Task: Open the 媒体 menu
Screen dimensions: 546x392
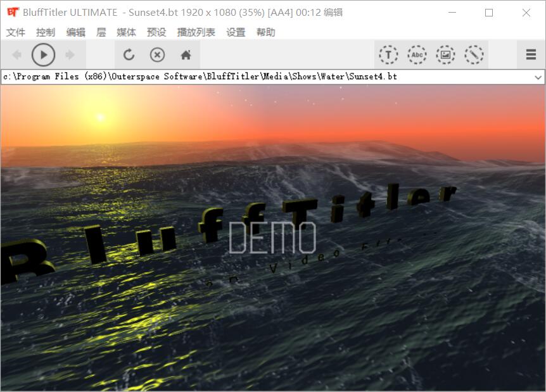Action: (x=126, y=32)
